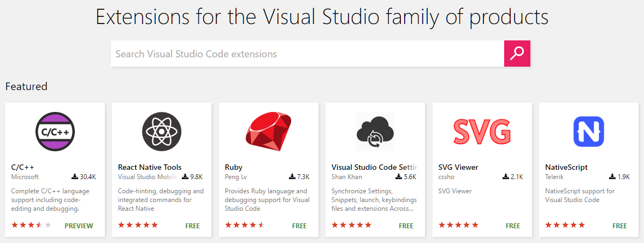Click the Ruby description text
This screenshot has height=243, width=644.
267,200
